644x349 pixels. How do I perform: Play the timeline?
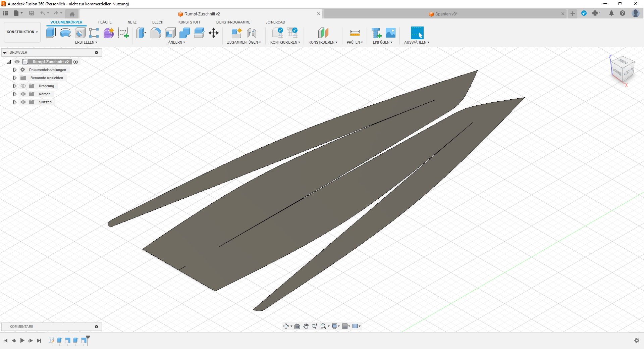(22, 340)
